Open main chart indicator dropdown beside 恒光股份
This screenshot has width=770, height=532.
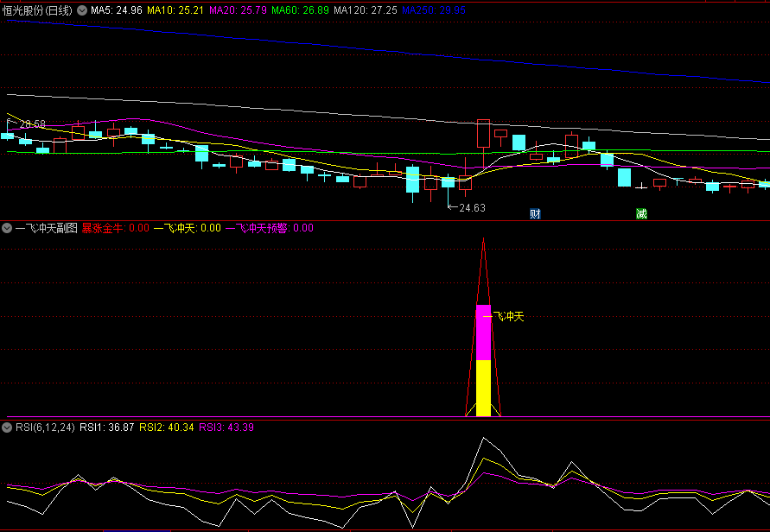click(x=82, y=9)
